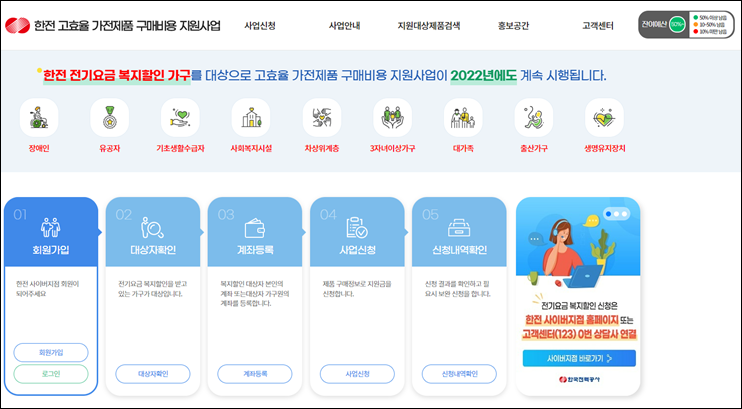Viewport: 742px width, 409px height.
Task: Select the 출산가구 baby icon
Action: point(534,117)
